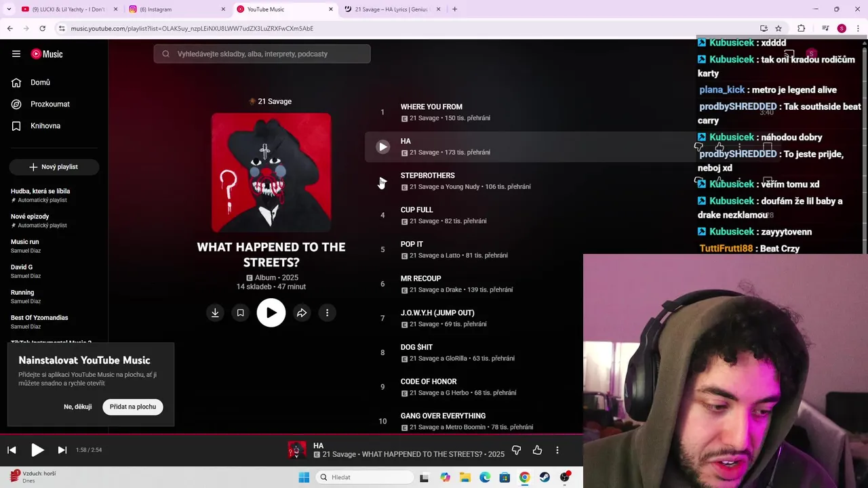Switch to the Genius lyrics tab
Image resolution: width=868 pixels, height=488 pixels.
pyautogui.click(x=392, y=9)
